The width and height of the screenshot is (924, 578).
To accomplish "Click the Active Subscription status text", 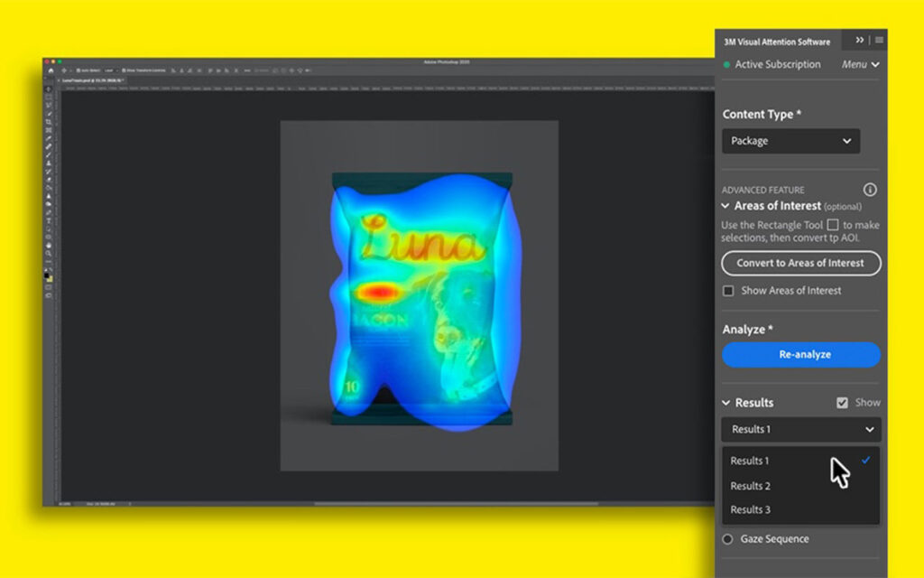I will pyautogui.click(x=777, y=64).
